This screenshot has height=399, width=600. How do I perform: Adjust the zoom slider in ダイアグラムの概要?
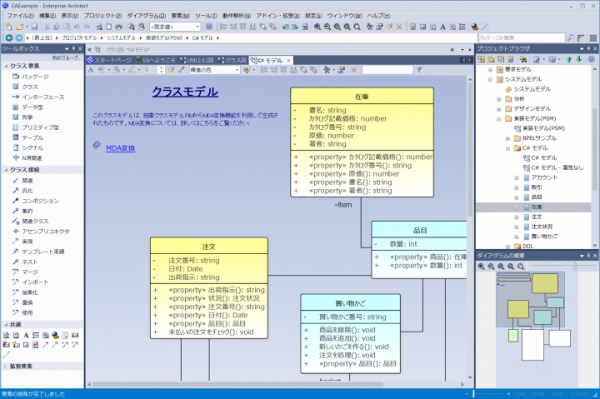575,266
